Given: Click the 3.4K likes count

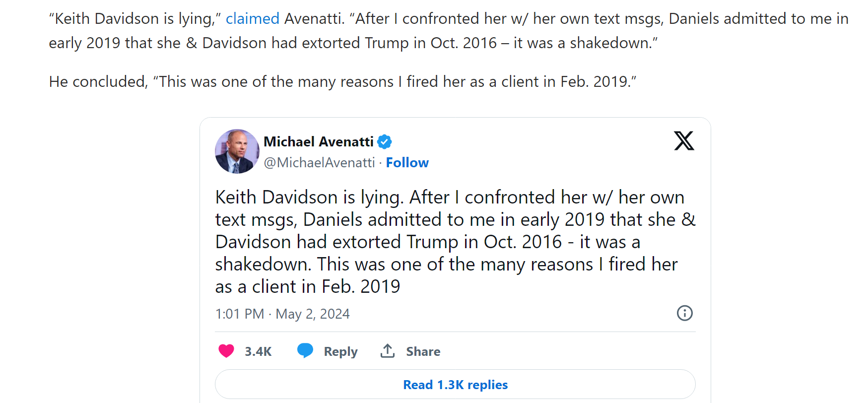Looking at the screenshot, I should point(258,351).
